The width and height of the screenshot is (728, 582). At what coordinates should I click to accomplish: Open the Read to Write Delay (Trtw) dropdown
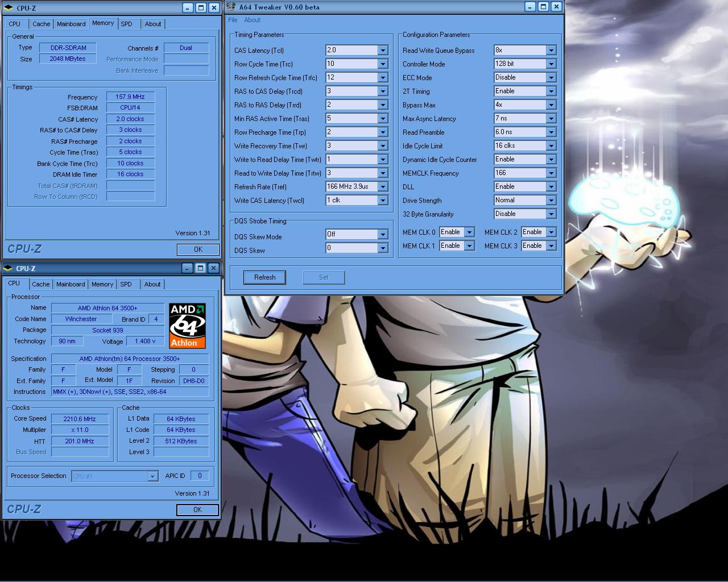(x=383, y=173)
